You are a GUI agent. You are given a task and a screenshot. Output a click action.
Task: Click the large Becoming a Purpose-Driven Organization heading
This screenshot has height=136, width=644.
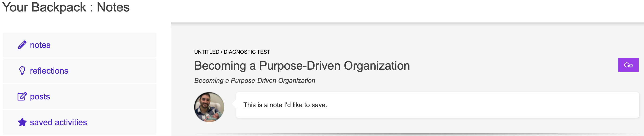(302, 66)
